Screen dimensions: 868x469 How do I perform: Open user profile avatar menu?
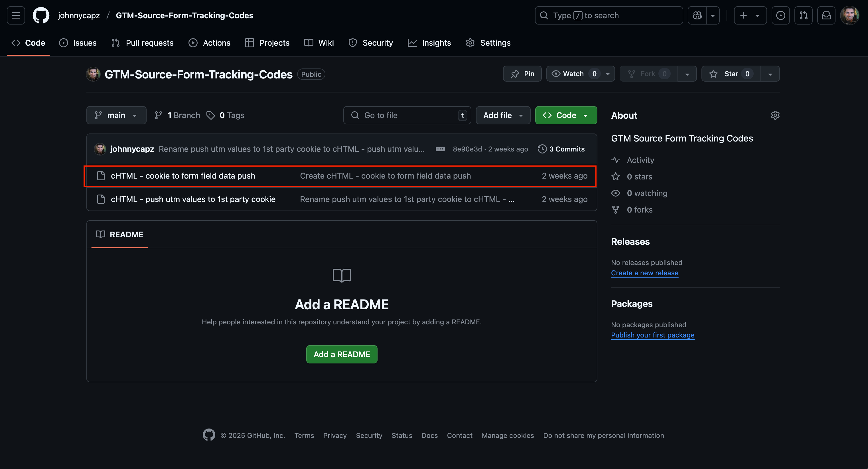849,15
